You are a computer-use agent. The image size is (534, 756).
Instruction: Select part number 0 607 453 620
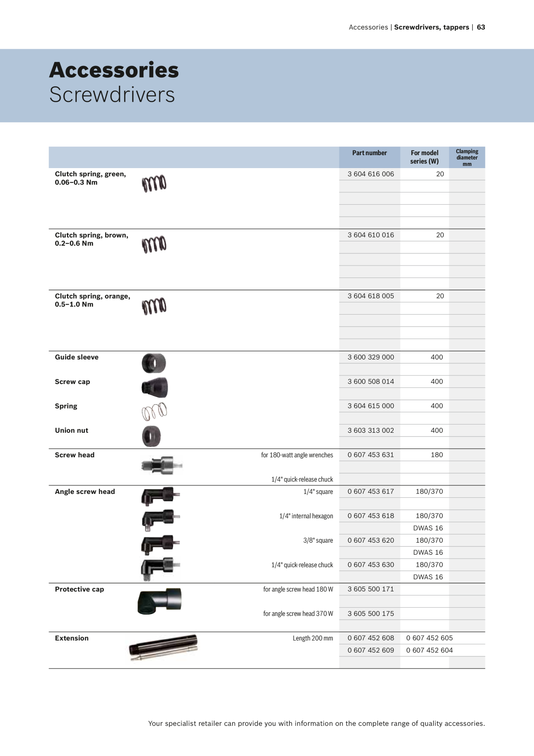click(371, 540)
